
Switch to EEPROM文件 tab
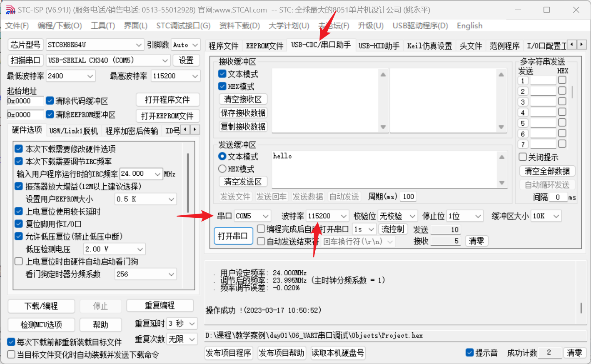(264, 46)
